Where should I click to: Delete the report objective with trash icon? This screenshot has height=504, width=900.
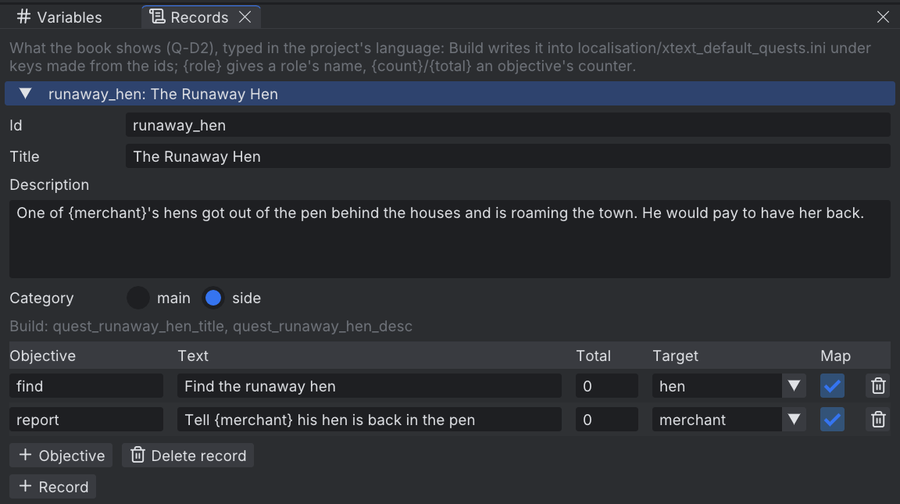[x=878, y=420]
